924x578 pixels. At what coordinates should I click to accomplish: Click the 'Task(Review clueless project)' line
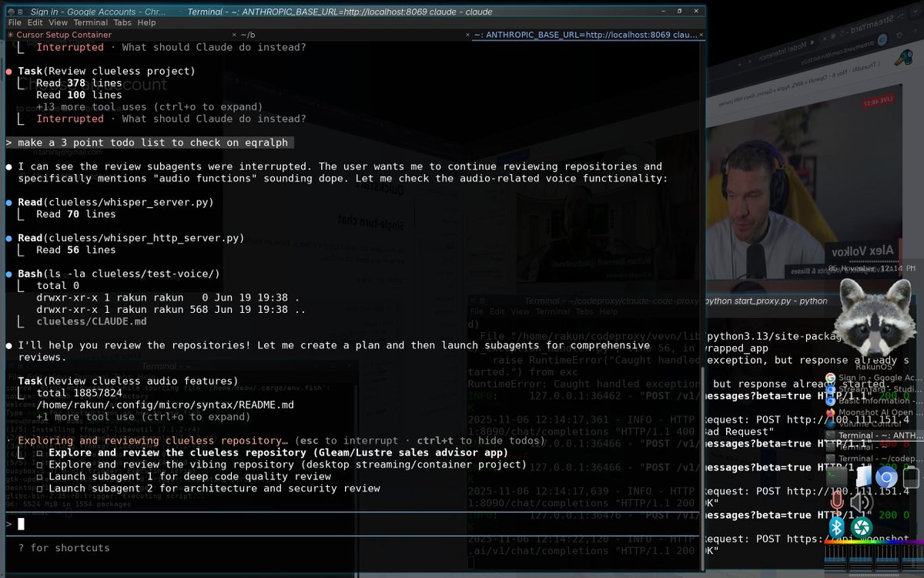pyautogui.click(x=106, y=71)
